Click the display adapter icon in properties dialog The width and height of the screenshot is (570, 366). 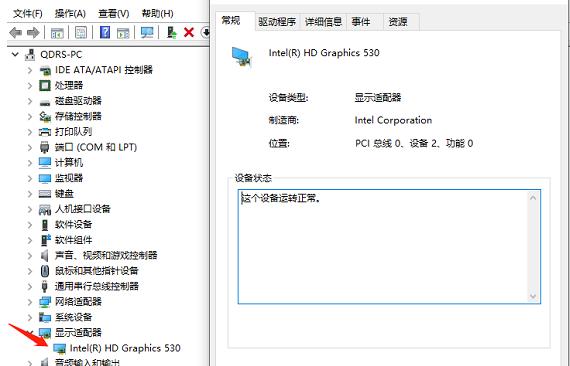point(242,57)
